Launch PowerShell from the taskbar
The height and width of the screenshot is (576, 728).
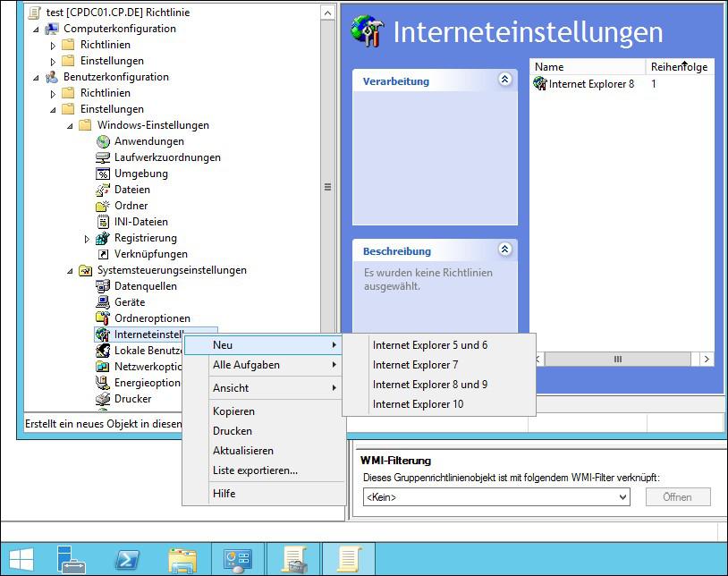pyautogui.click(x=127, y=560)
